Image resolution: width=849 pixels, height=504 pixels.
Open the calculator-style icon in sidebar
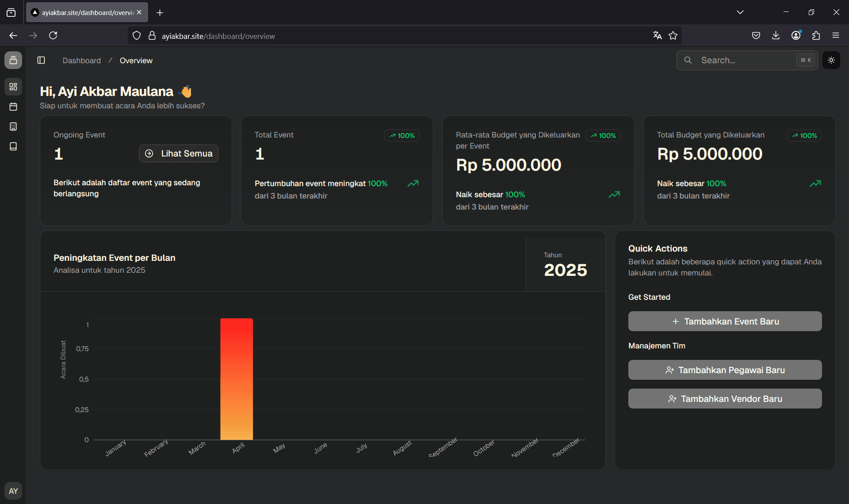13,126
